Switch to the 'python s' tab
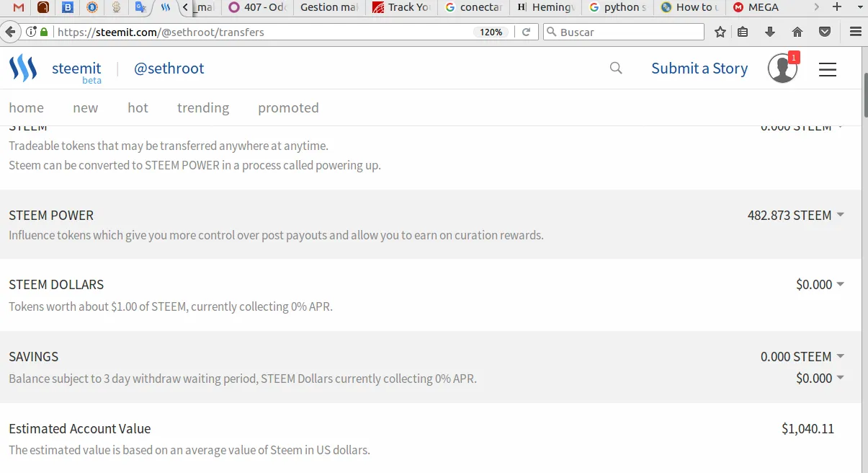The image size is (868, 473). click(x=617, y=8)
